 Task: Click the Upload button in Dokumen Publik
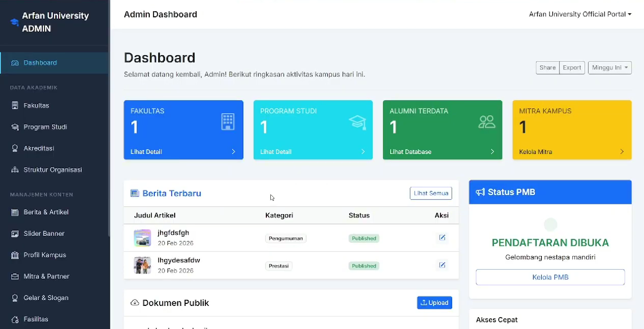[434, 302]
